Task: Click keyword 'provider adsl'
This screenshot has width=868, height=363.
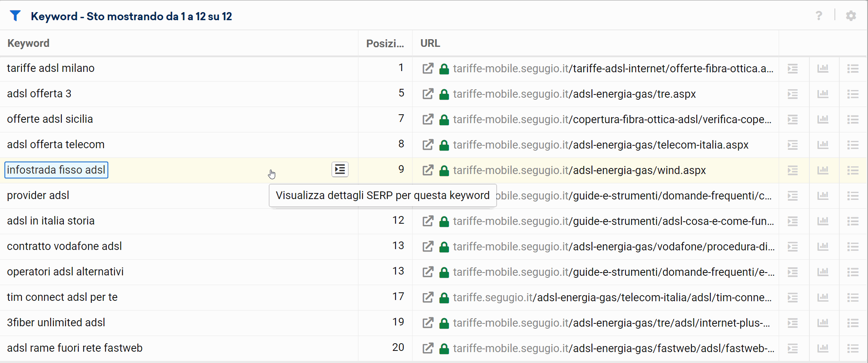Action: click(38, 195)
